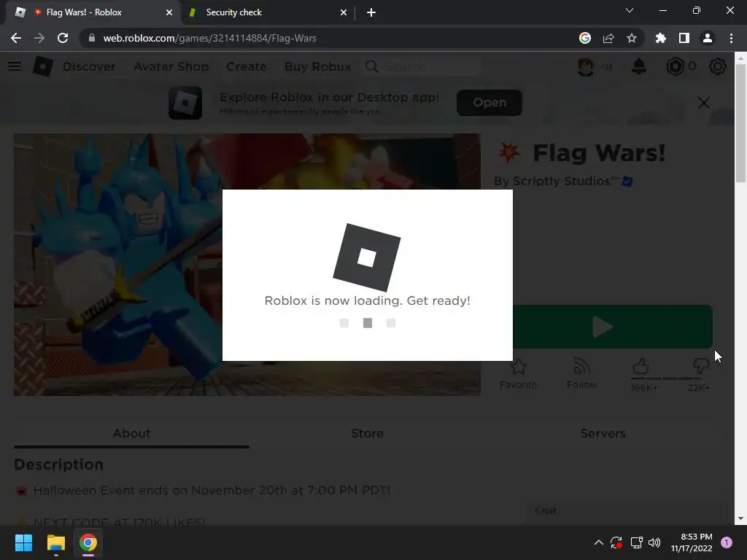Image resolution: width=747 pixels, height=560 pixels.
Task: Share this page via the share icon
Action: (x=608, y=38)
